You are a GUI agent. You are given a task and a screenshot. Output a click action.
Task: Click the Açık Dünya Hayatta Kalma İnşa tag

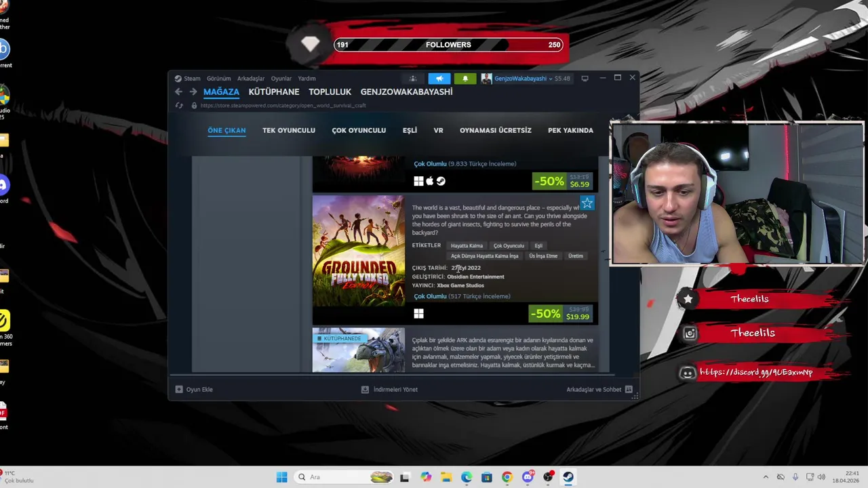click(x=485, y=256)
